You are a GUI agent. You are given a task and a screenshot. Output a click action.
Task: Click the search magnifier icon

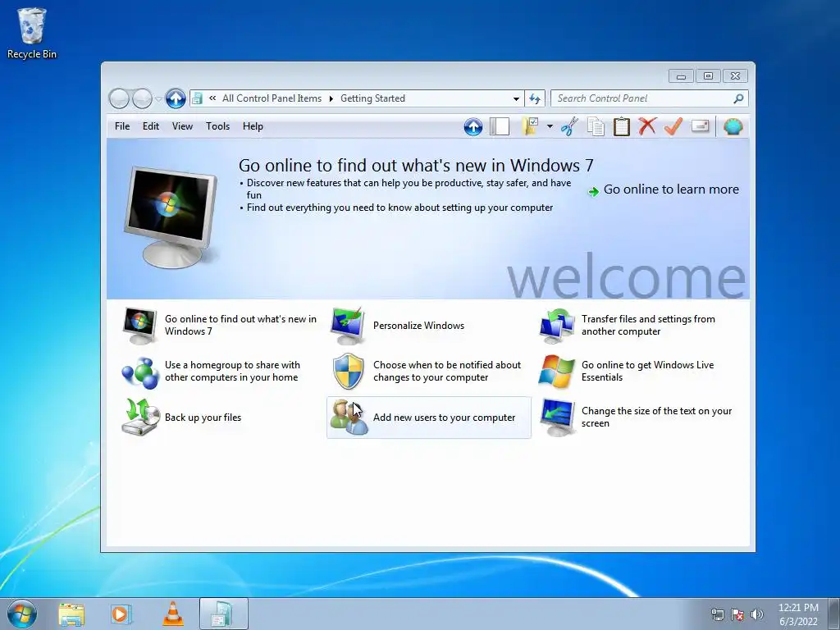[738, 98]
